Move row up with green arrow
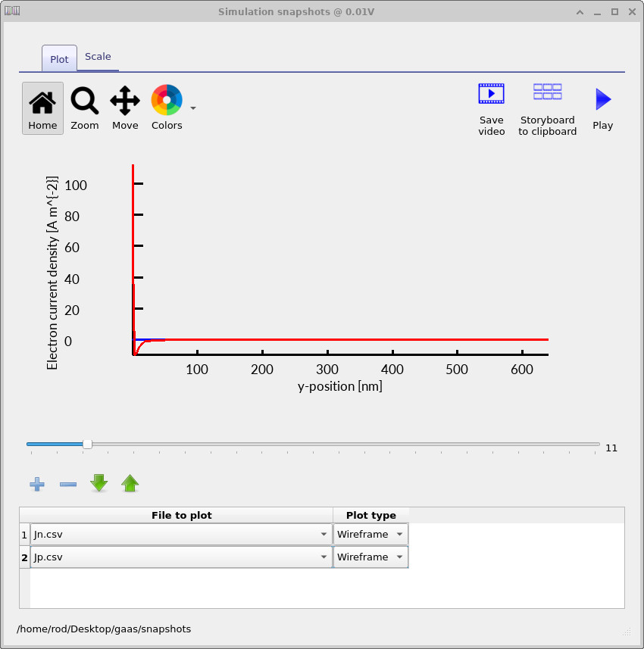This screenshot has height=649, width=644. click(130, 483)
